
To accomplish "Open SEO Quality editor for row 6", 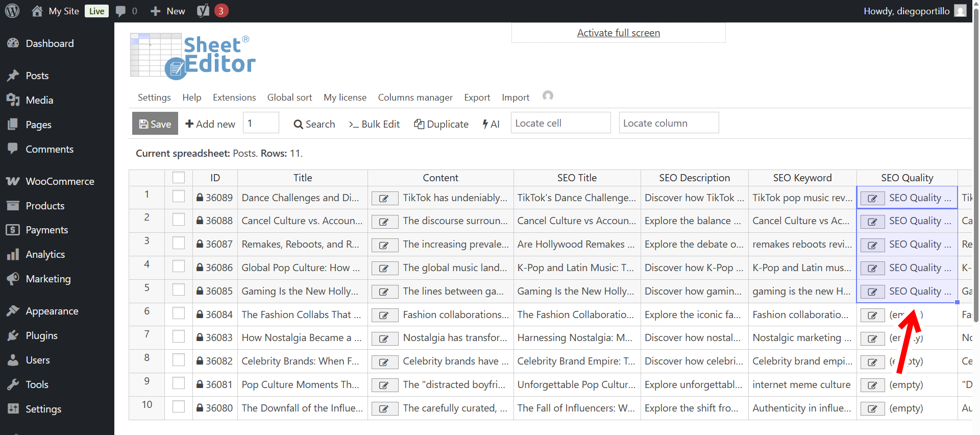I will pyautogui.click(x=872, y=316).
